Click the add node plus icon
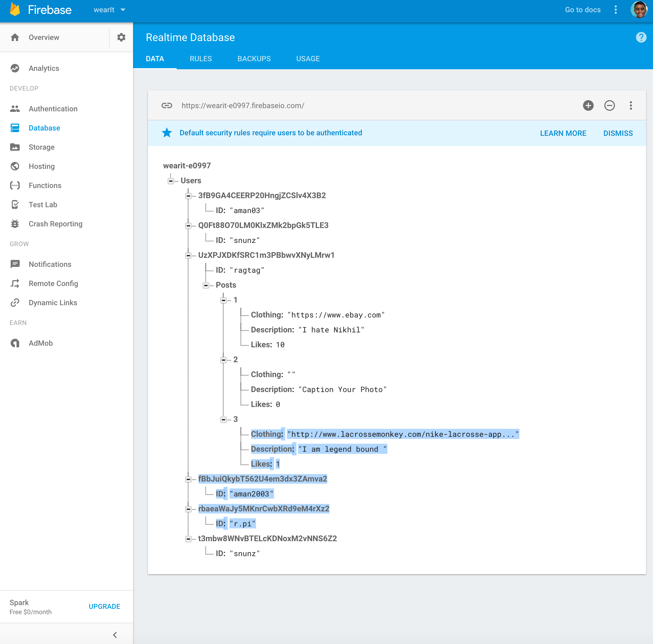The width and height of the screenshot is (653, 644). pyautogui.click(x=588, y=105)
